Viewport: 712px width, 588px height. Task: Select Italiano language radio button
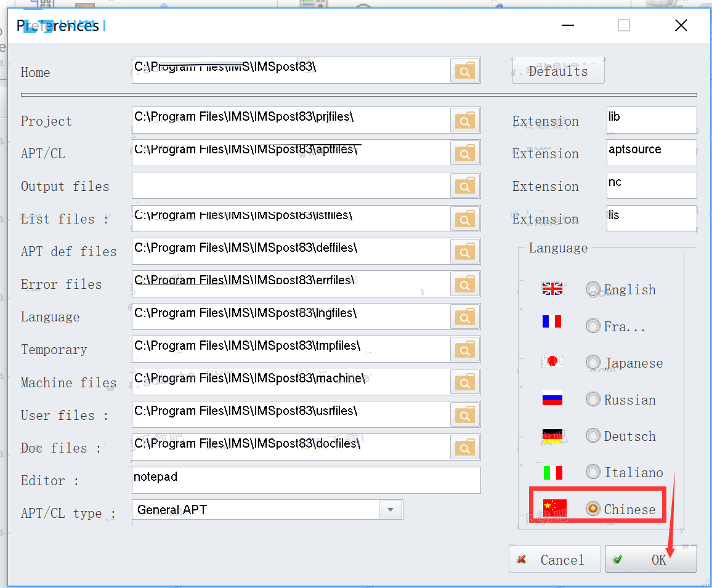593,472
